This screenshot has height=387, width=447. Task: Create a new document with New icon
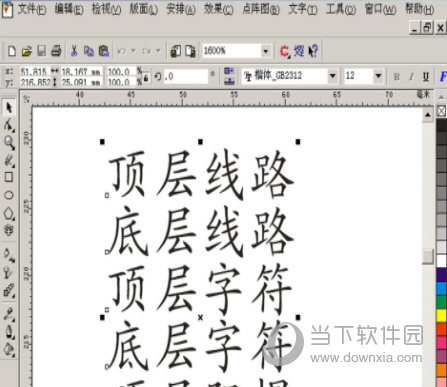point(12,51)
